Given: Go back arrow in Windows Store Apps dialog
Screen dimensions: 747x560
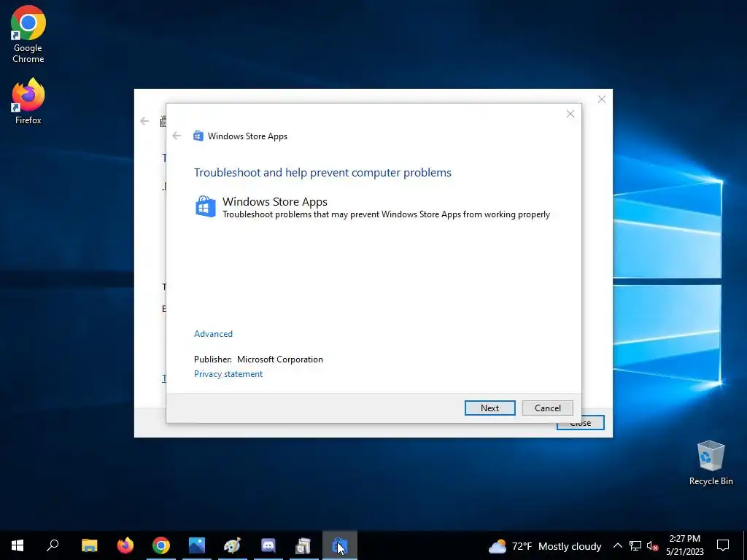Looking at the screenshot, I should click(x=177, y=136).
